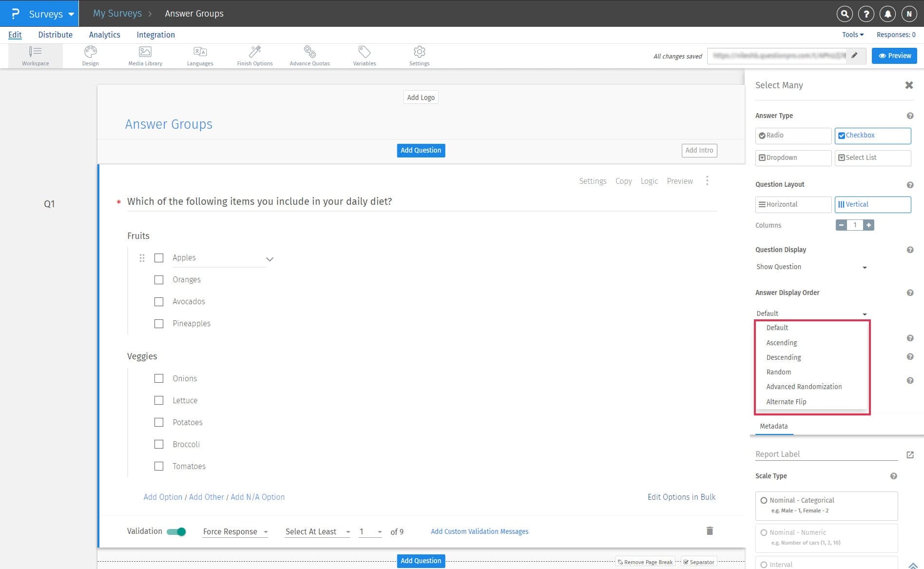Screen dimensions: 924x569
Task: Switch to the Integration tab
Action: 156,35
